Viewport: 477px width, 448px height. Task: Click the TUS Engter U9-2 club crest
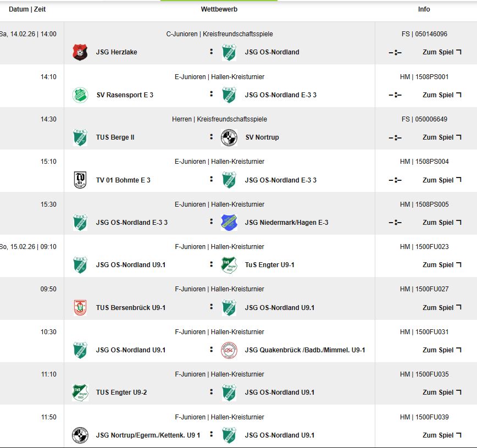(80, 392)
